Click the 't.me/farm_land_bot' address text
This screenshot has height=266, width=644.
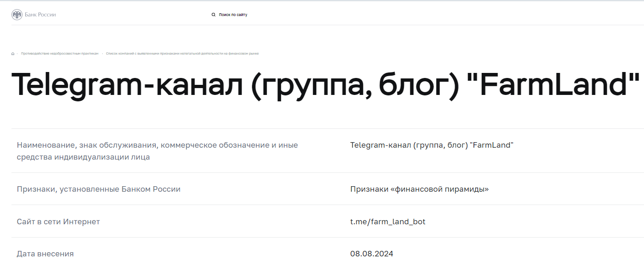click(388, 222)
